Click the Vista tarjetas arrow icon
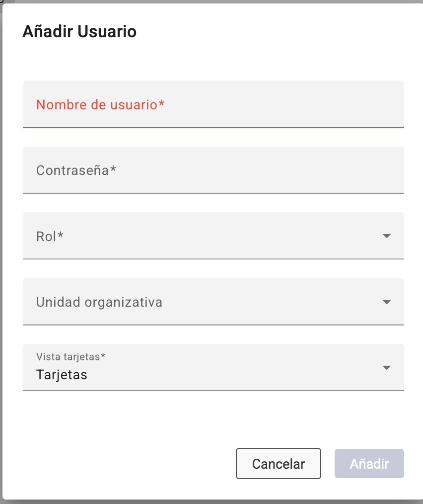 pos(387,368)
